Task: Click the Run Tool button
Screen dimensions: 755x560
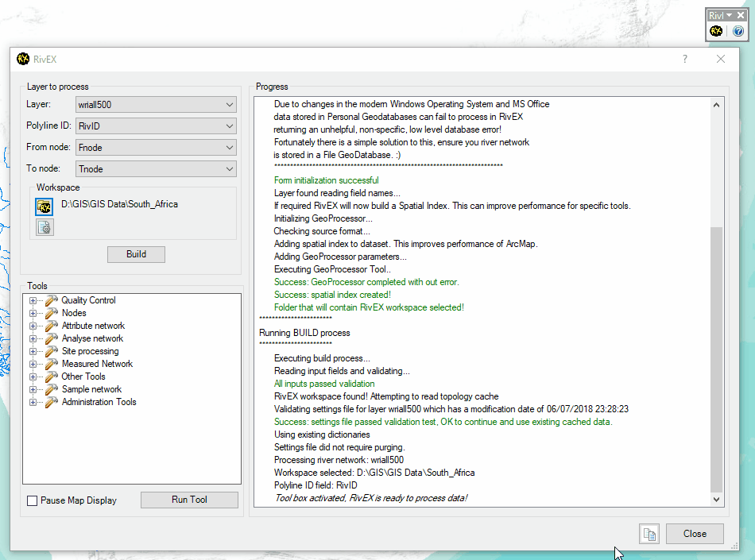Action: 189,500
